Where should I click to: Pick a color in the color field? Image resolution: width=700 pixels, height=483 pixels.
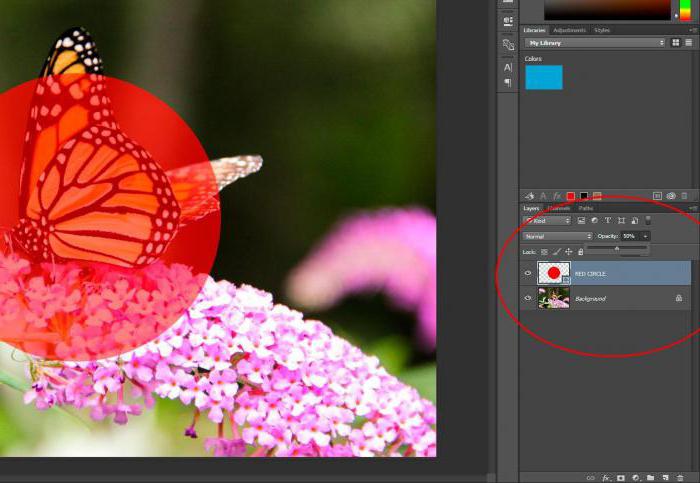click(608, 10)
